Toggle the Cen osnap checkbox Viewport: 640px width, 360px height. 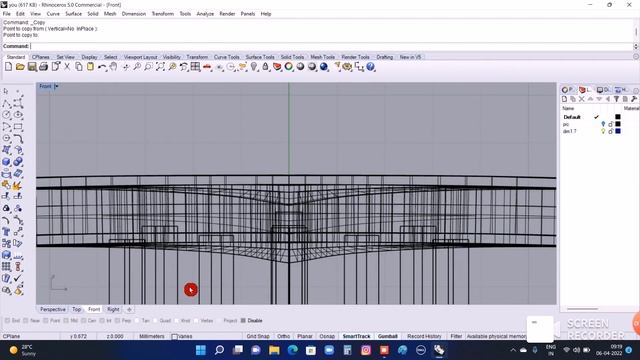click(84, 321)
